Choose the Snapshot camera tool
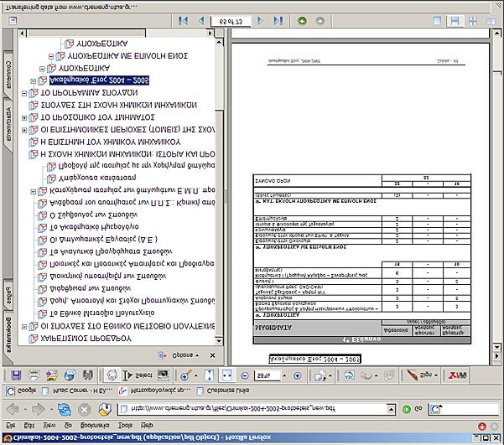 point(164,375)
